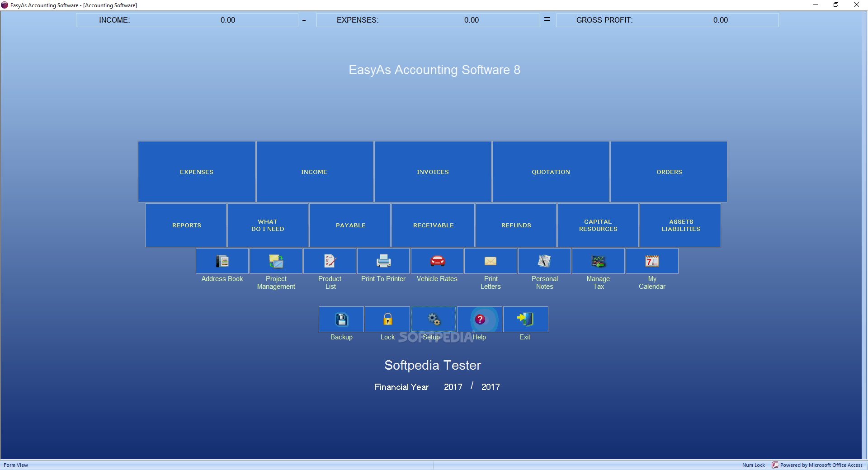The image size is (868, 470).
Task: Click the Lock padlock icon
Action: [387, 319]
